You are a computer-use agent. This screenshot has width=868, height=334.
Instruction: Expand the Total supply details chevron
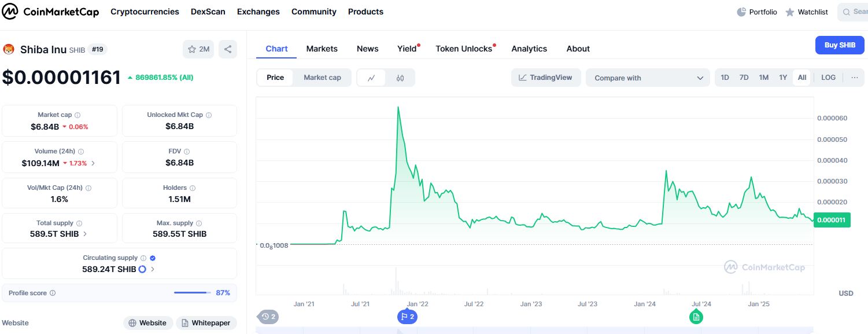coord(85,234)
